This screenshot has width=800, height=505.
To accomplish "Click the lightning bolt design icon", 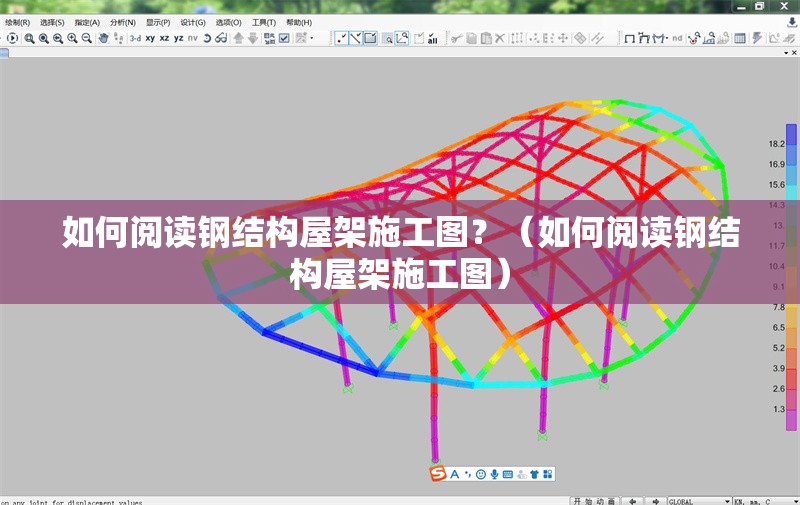I will pyautogui.click(x=757, y=38).
